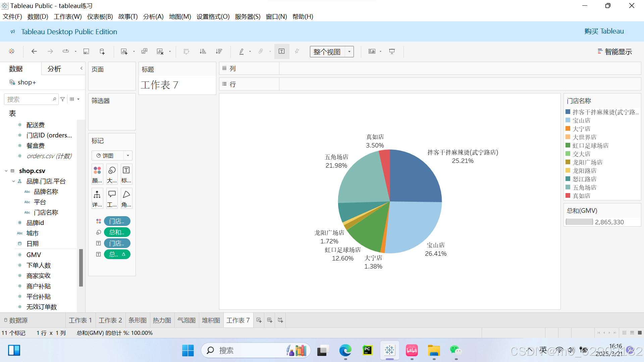Click the duplicate sheet icon
This screenshot has height=362, width=644.
coord(145,51)
